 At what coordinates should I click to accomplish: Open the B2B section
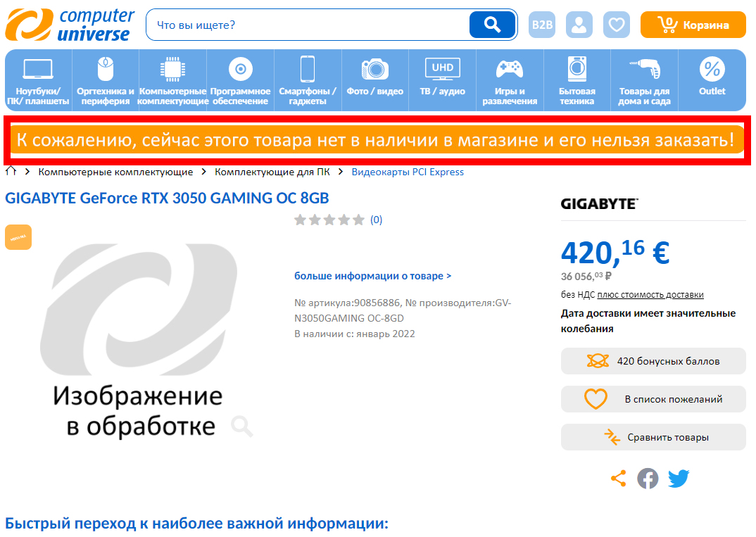[542, 25]
